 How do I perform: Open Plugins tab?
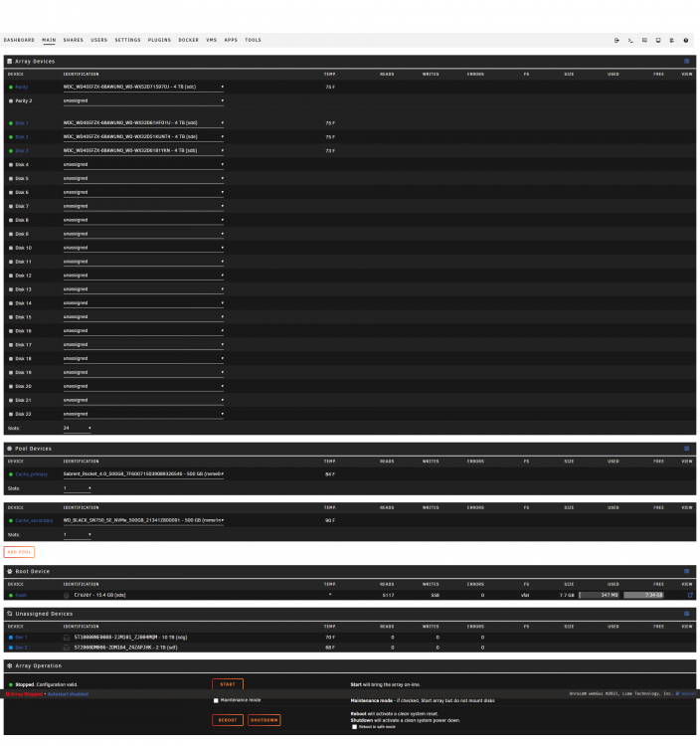[x=159, y=40]
